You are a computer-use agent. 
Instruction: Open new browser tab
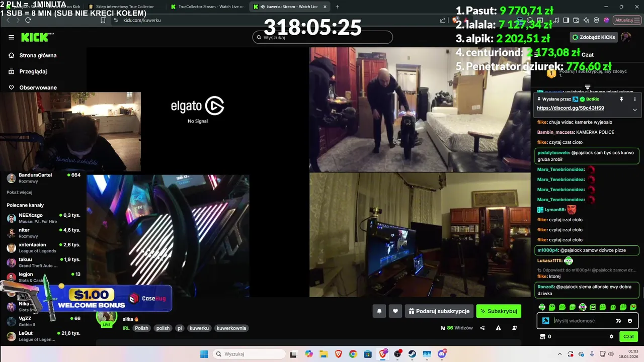pyautogui.click(x=337, y=7)
